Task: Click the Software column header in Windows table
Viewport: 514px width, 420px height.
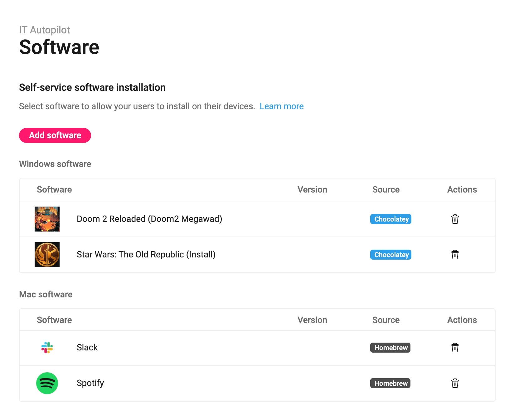Action: [x=54, y=190]
